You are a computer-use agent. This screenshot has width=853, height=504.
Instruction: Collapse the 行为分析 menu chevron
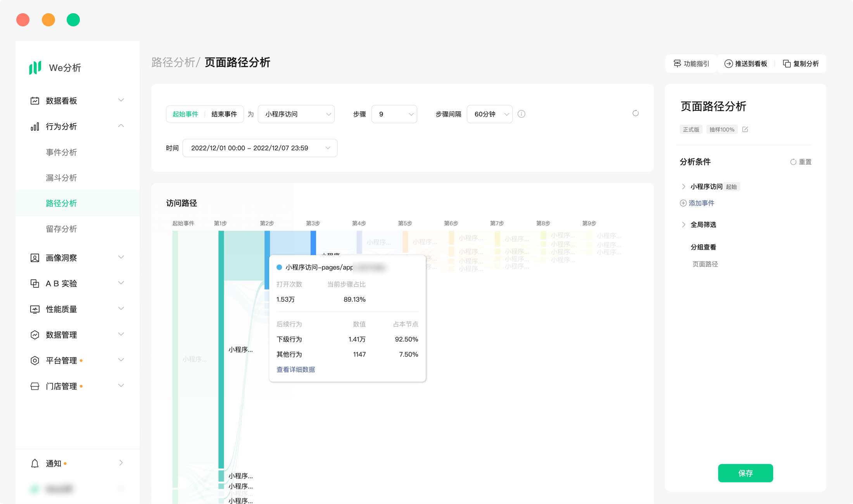(x=121, y=126)
